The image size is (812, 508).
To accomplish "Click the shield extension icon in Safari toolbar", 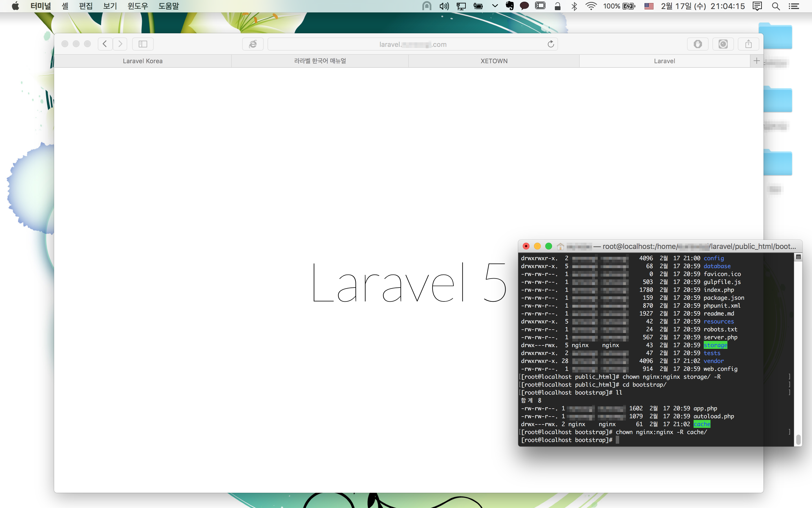I will (698, 44).
